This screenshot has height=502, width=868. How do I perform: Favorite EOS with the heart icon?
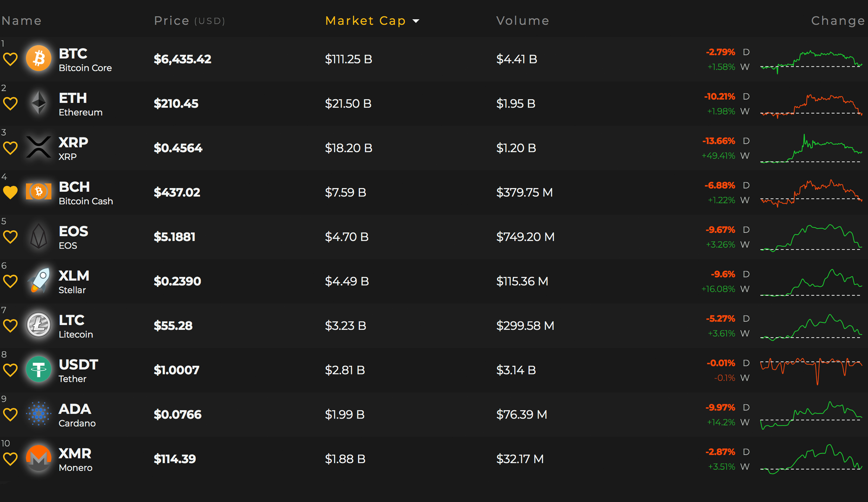10,237
